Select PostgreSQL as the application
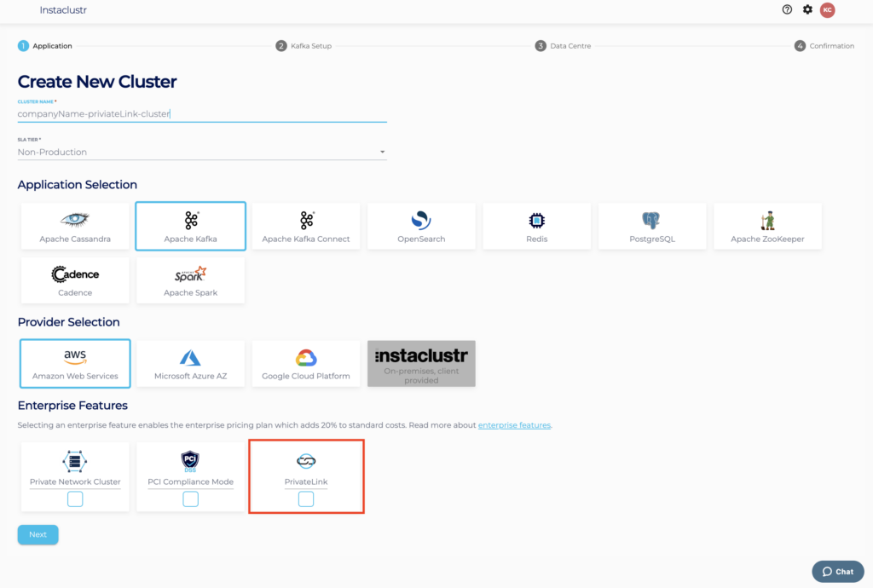873x588 pixels. click(651, 226)
